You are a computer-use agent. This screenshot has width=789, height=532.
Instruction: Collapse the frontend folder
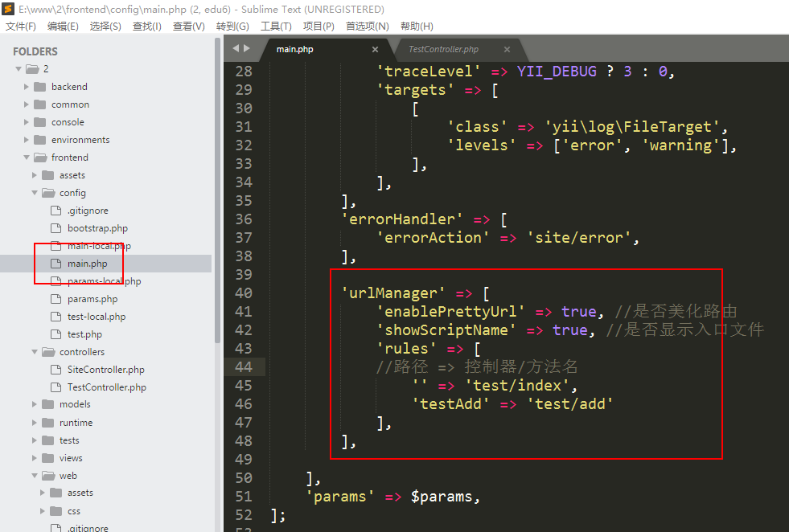coord(27,158)
